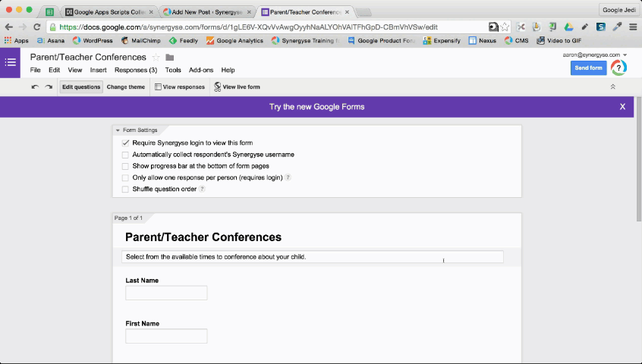
Task: Check Automatically collect respondent's username
Action: (x=126, y=155)
